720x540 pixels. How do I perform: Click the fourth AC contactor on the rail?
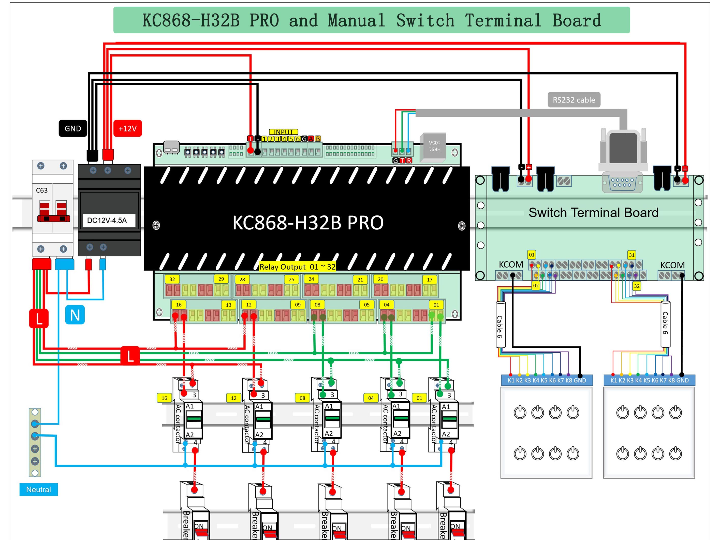click(x=395, y=416)
